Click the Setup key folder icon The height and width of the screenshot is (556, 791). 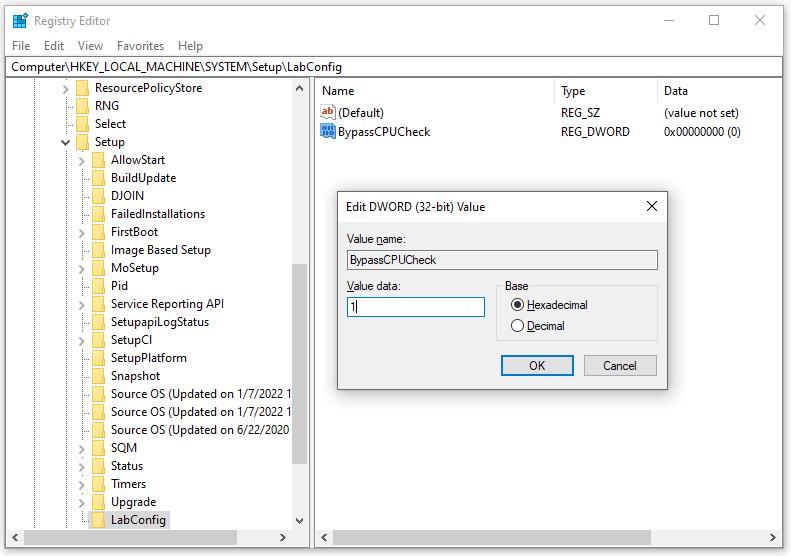pyautogui.click(x=83, y=142)
